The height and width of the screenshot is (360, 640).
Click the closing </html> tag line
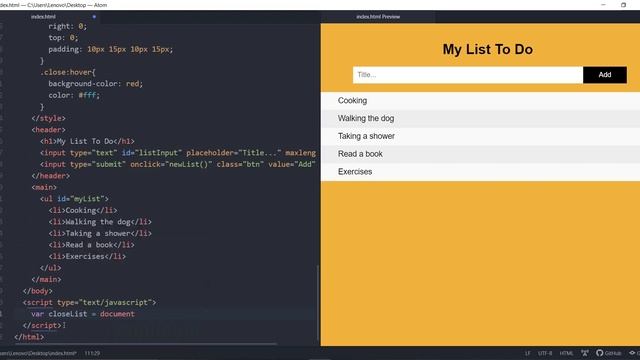pos(29,337)
